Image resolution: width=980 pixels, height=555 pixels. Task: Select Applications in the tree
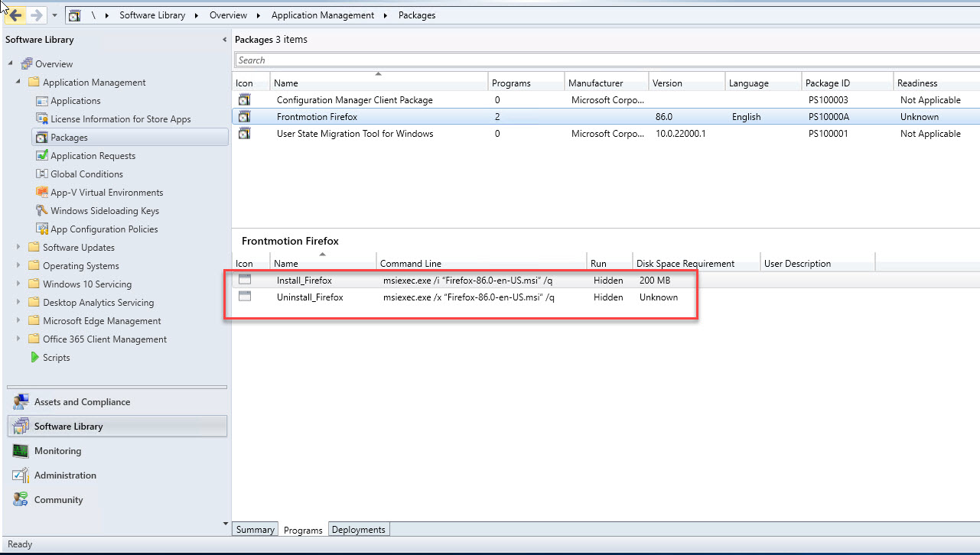[x=75, y=101]
